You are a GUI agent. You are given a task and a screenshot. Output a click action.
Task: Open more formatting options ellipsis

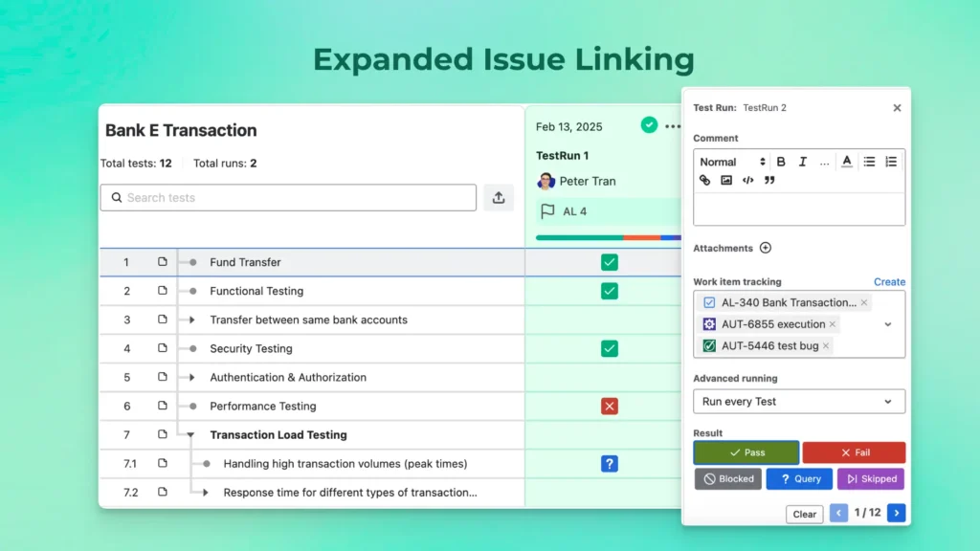click(x=824, y=163)
